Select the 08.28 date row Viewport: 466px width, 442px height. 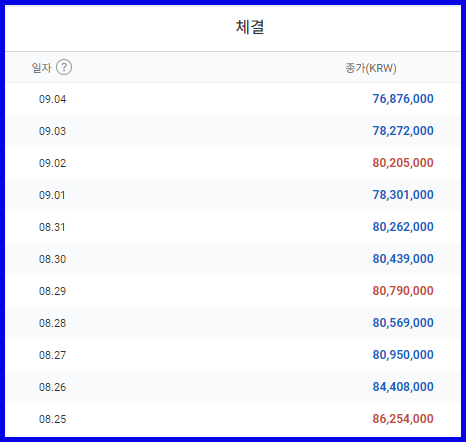pyautogui.click(x=233, y=323)
